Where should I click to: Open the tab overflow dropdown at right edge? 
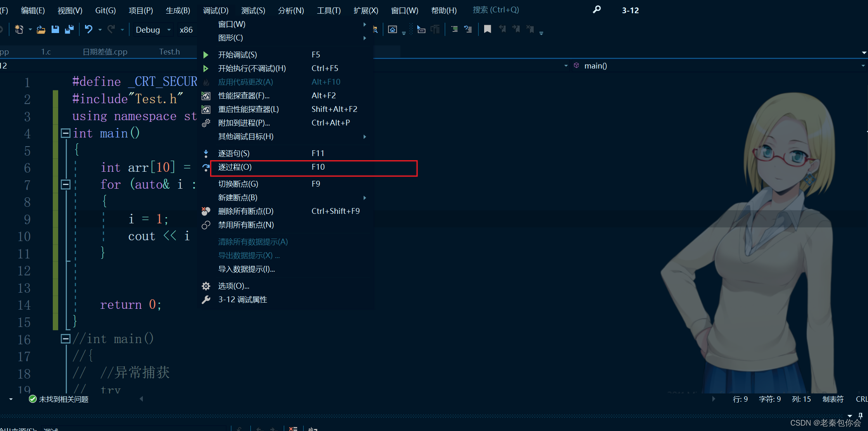[864, 53]
